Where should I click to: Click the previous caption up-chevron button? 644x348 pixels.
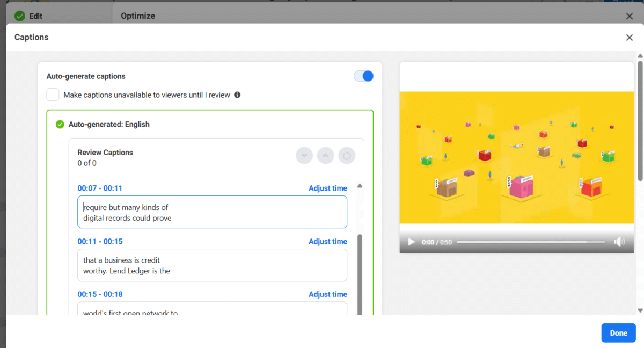325,156
